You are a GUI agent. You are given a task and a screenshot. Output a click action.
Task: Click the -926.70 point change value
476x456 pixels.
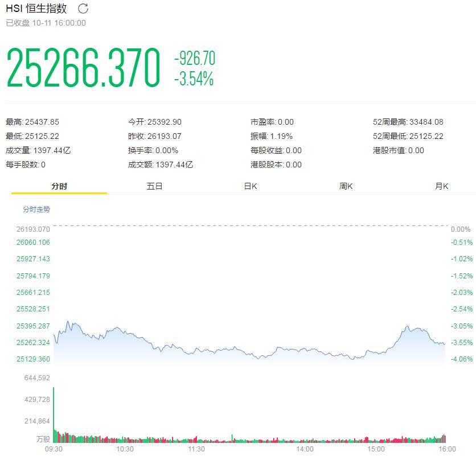(x=195, y=58)
